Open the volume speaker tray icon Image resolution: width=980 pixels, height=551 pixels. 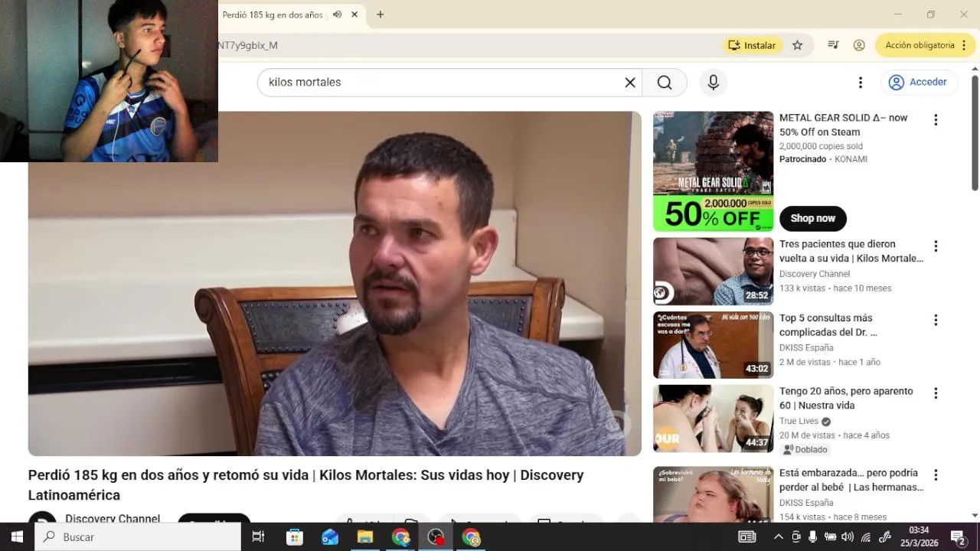coord(848,537)
